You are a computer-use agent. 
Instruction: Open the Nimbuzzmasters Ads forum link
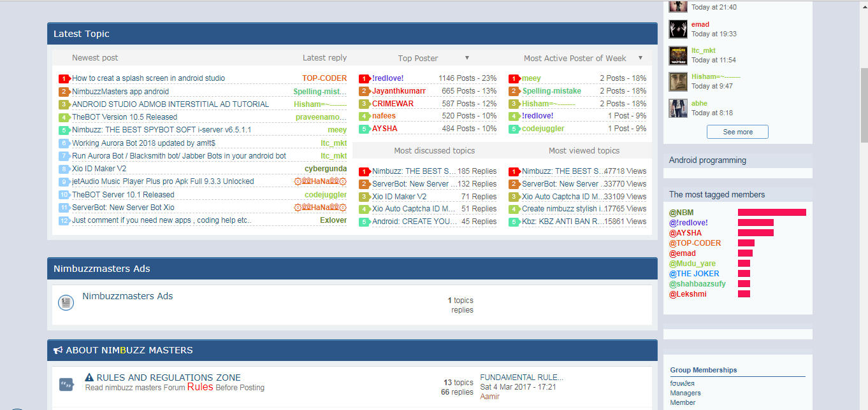[127, 296]
